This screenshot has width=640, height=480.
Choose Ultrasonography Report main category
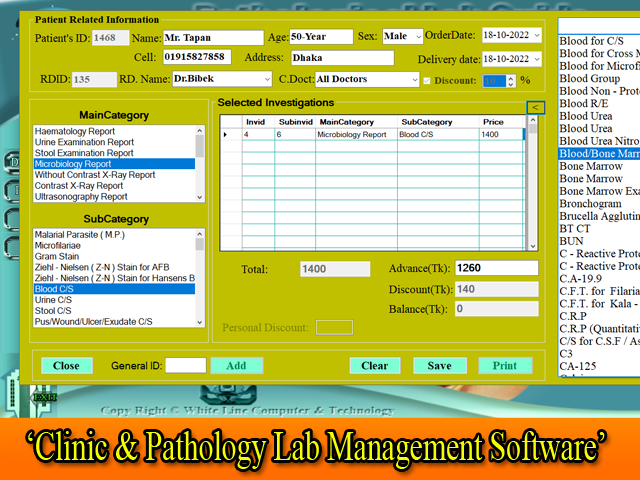(81, 197)
